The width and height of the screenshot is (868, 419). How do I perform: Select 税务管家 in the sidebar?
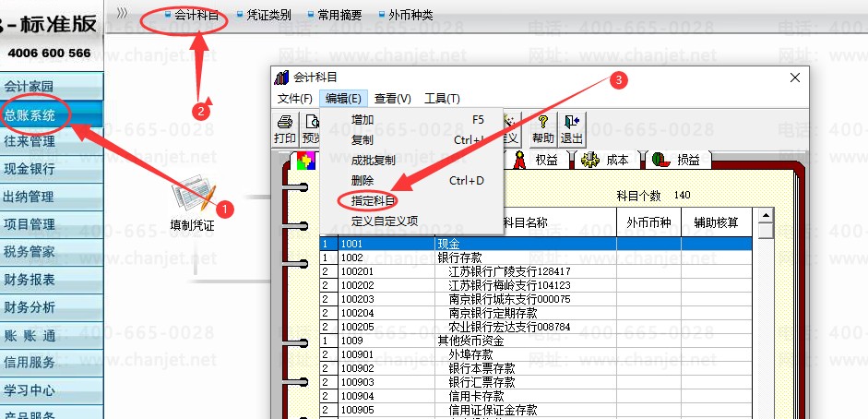tap(52, 252)
